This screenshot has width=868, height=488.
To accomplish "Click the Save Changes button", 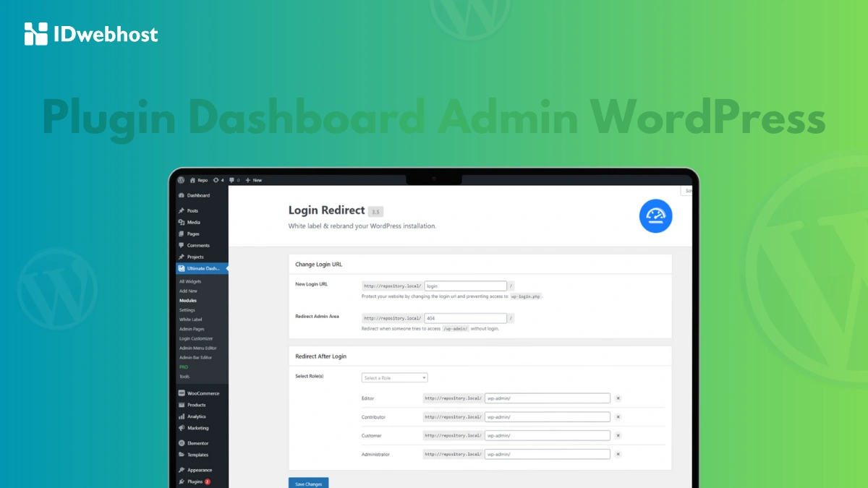I will pyautogui.click(x=308, y=483).
